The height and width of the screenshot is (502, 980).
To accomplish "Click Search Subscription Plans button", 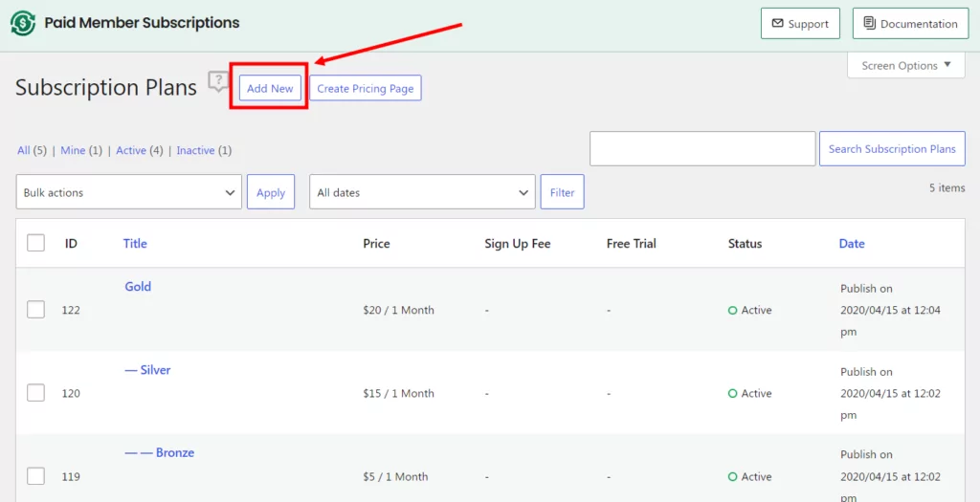I will [892, 148].
